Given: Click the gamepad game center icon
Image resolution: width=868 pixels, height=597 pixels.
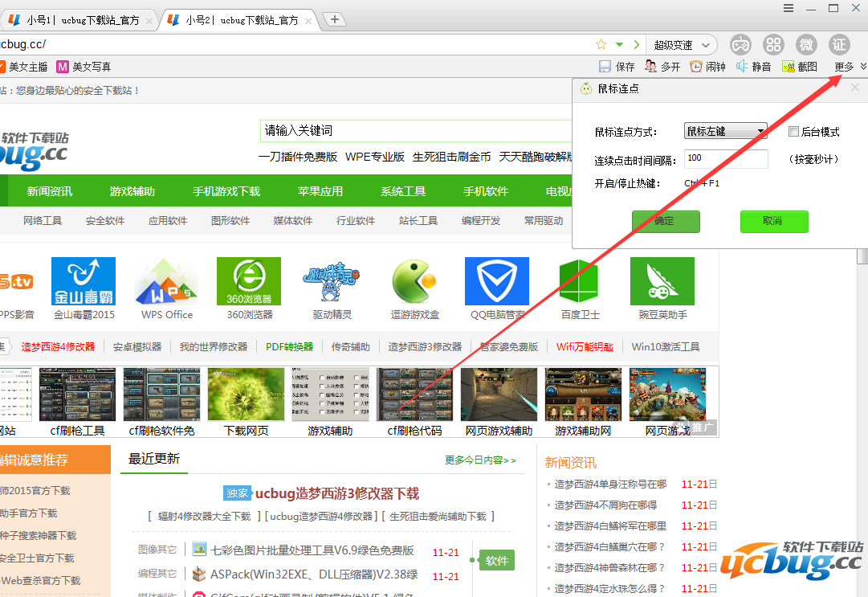Looking at the screenshot, I should [740, 44].
